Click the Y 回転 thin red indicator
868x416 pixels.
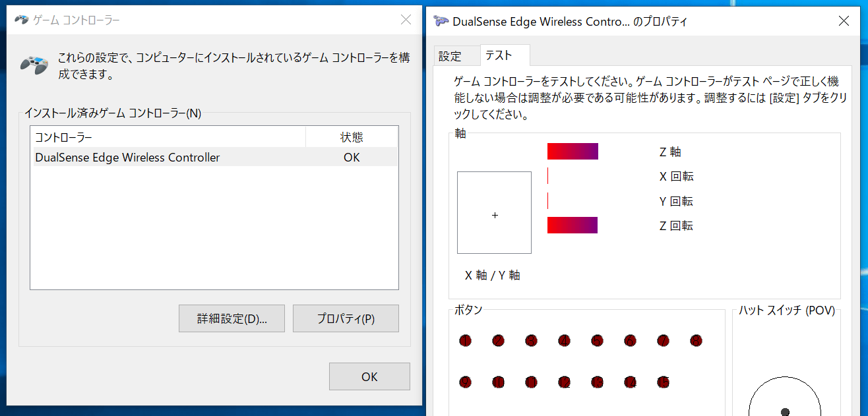point(548,200)
